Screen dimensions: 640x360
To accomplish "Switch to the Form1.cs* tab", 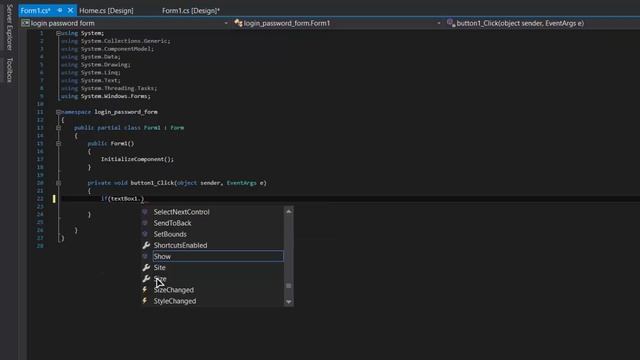I will pos(36,11).
